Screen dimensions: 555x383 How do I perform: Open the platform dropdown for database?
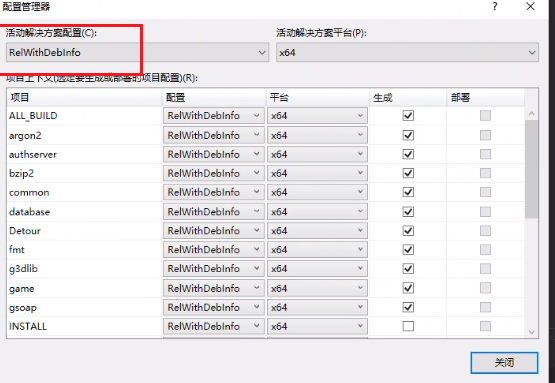[x=317, y=212]
